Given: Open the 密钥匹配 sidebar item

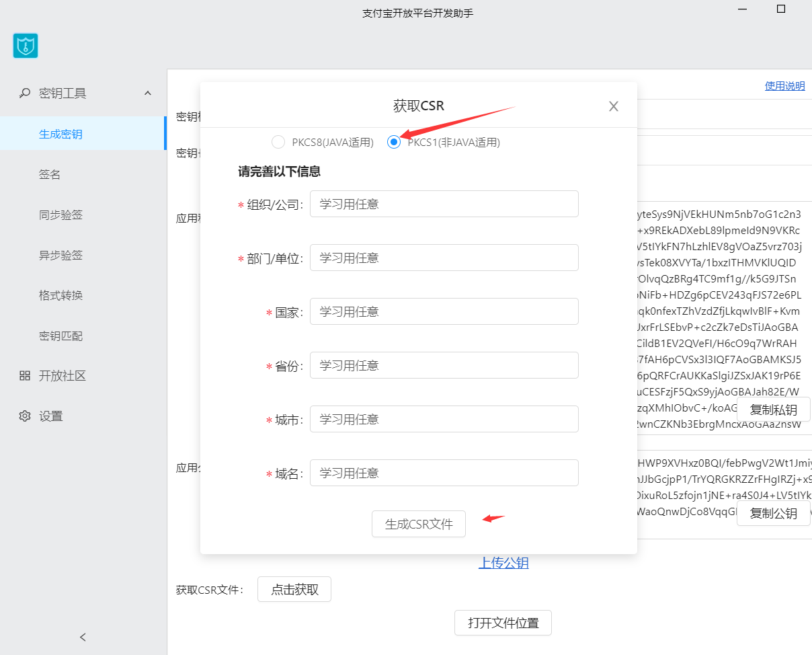Looking at the screenshot, I should [60, 336].
